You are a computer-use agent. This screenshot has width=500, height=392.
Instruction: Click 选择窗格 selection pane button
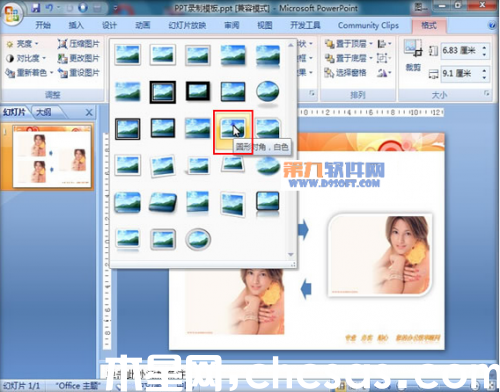click(x=345, y=73)
